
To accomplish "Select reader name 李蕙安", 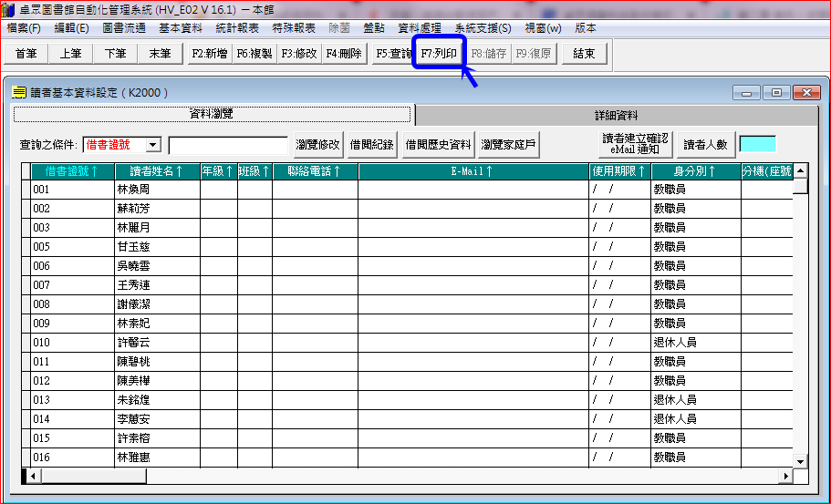I will tap(133, 419).
